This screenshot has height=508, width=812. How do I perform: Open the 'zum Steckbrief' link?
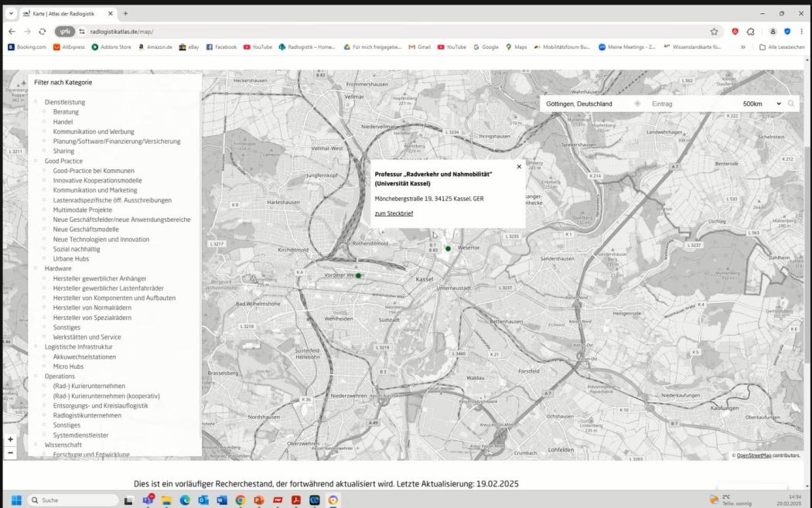point(394,213)
